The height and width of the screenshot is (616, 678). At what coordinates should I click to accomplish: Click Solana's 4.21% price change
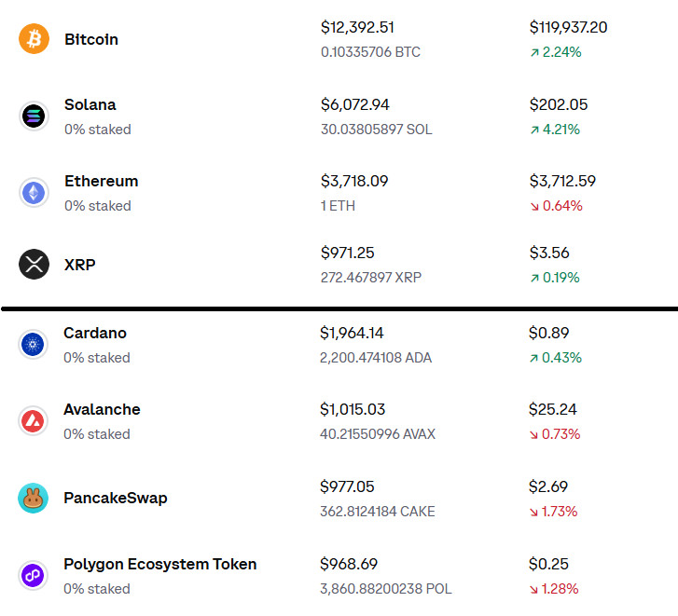555,130
